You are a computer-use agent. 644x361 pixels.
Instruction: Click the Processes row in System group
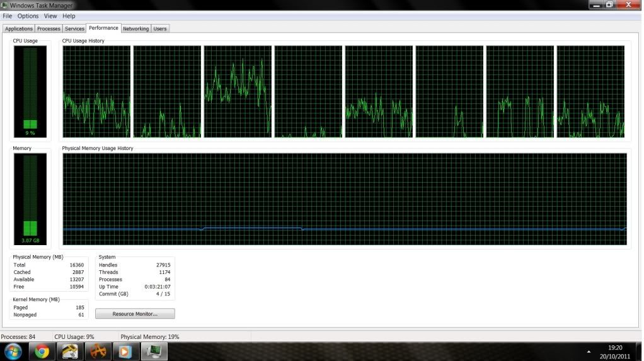point(134,280)
